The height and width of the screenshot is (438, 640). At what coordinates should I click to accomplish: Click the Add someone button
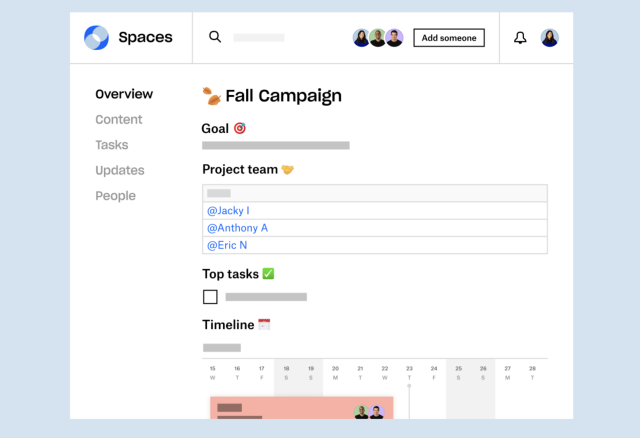click(449, 38)
